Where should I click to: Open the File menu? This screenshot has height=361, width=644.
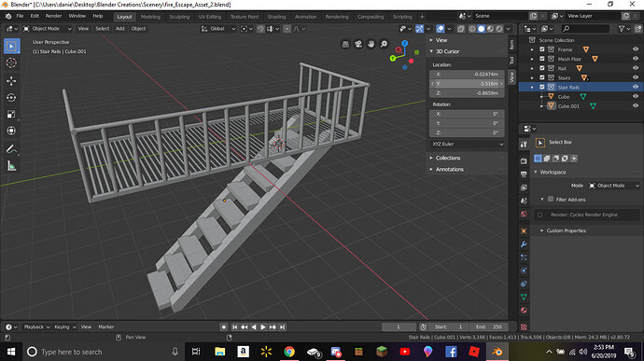[x=20, y=16]
